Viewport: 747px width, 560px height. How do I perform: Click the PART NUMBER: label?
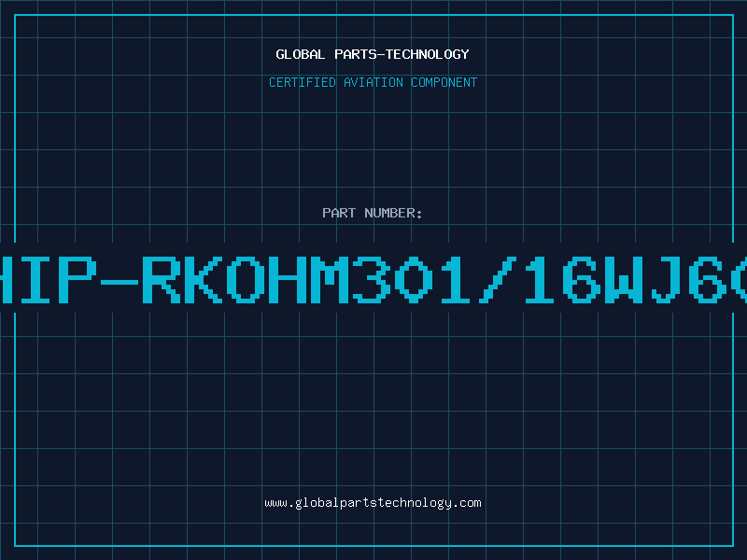tap(373, 213)
